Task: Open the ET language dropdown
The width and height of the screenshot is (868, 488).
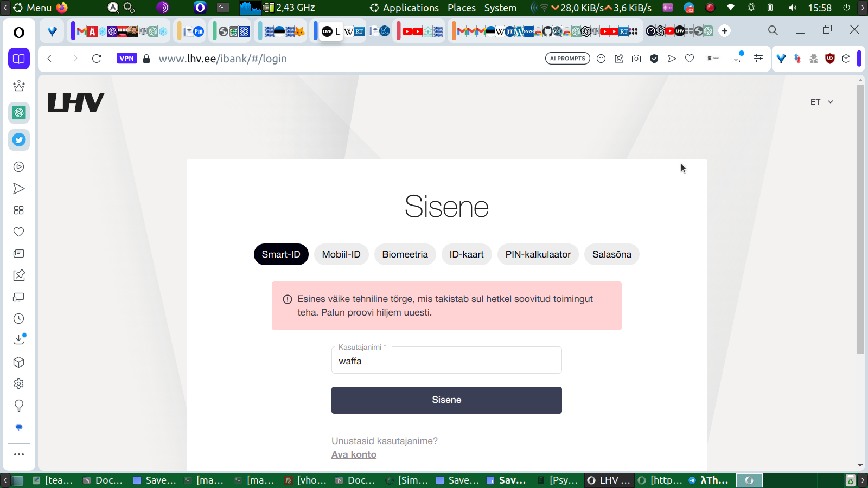Action: (821, 102)
